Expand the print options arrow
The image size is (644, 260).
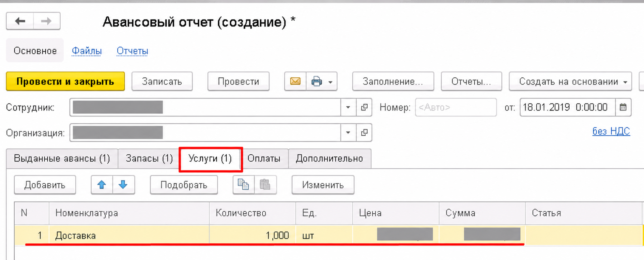[x=330, y=82]
